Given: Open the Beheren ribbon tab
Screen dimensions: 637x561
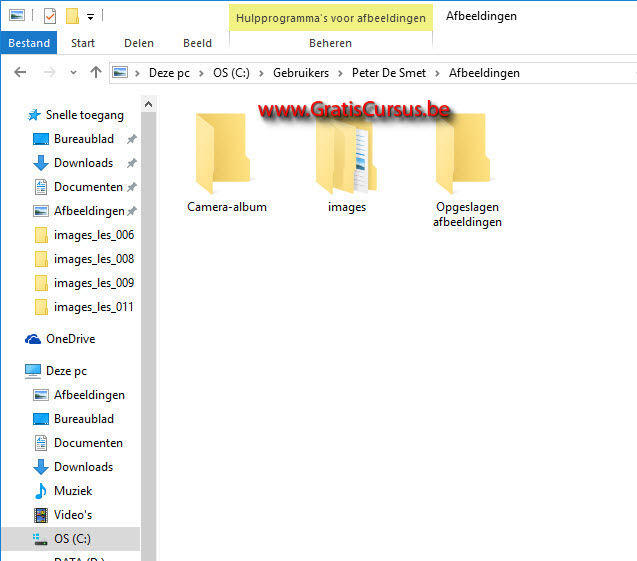Looking at the screenshot, I should pos(330,43).
